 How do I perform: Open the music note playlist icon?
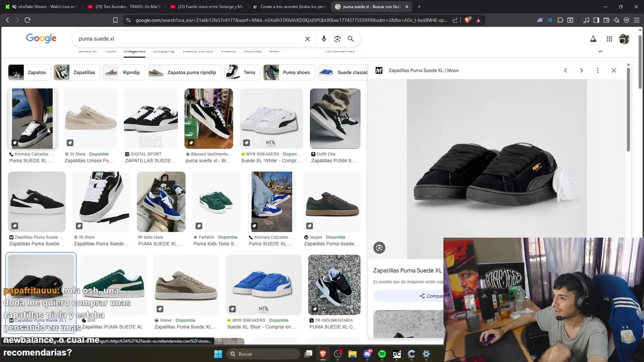point(586,20)
